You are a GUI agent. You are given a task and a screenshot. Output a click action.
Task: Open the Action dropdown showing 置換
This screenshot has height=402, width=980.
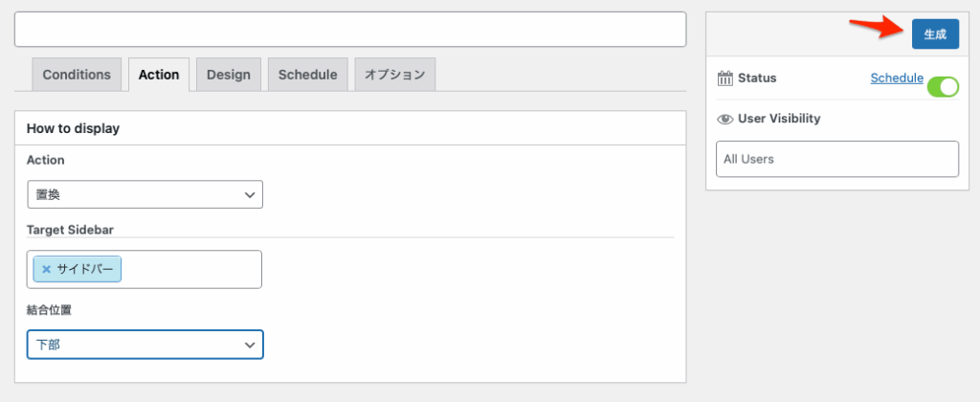tap(145, 195)
